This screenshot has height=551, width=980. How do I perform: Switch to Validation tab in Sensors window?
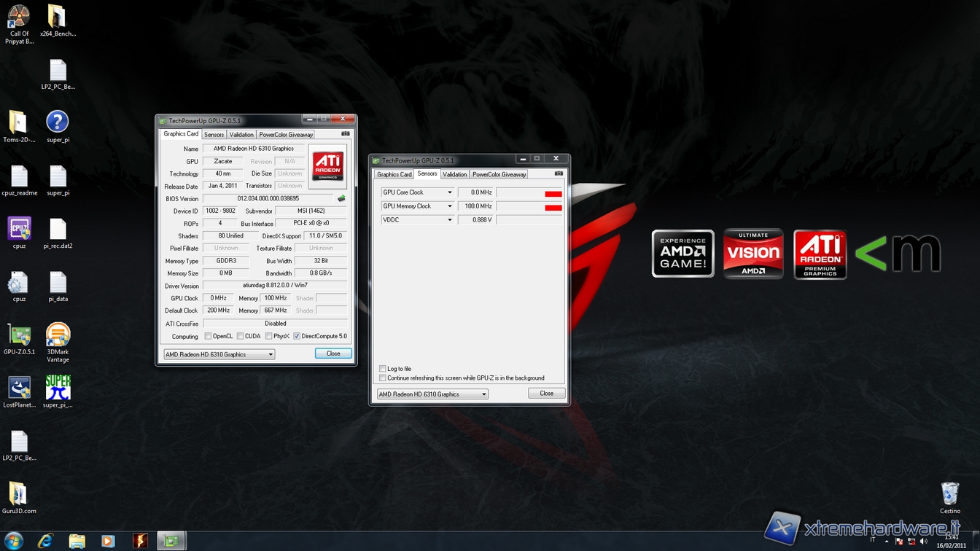tap(454, 174)
